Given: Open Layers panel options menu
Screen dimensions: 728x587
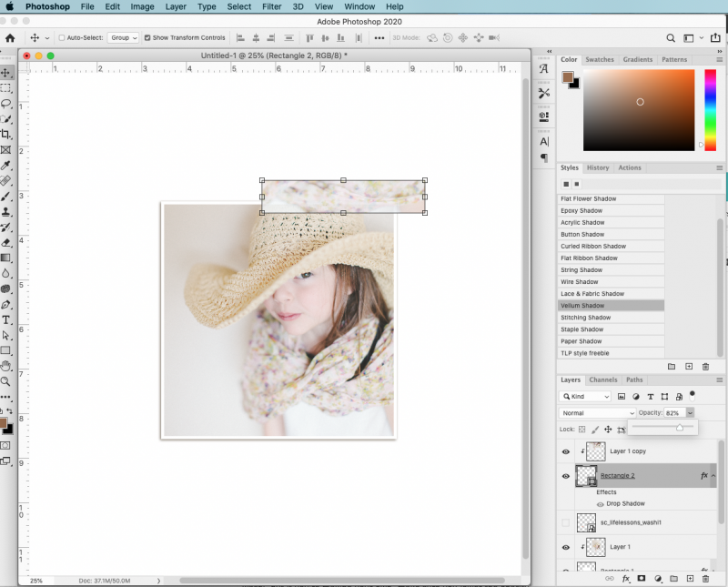Looking at the screenshot, I should [x=719, y=380].
